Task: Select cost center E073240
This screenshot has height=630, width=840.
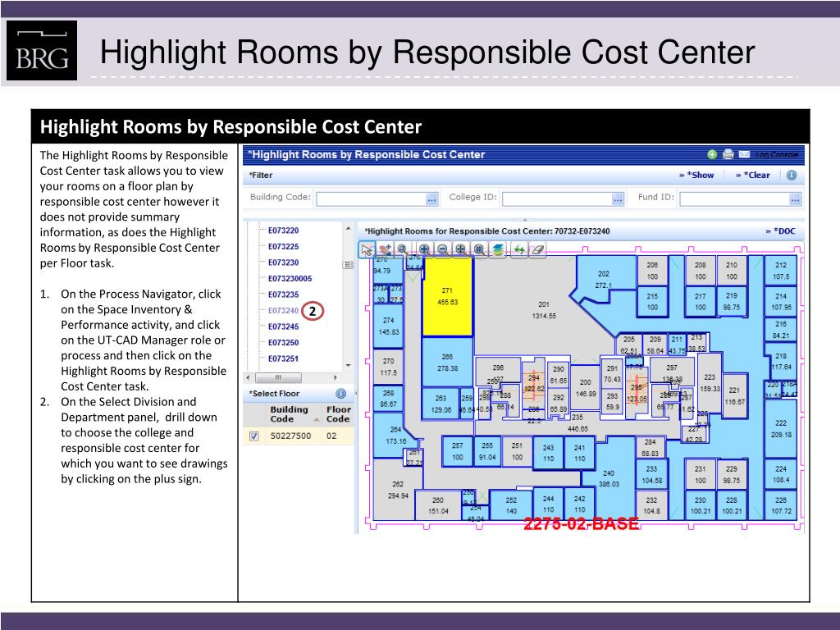Action: click(x=283, y=311)
